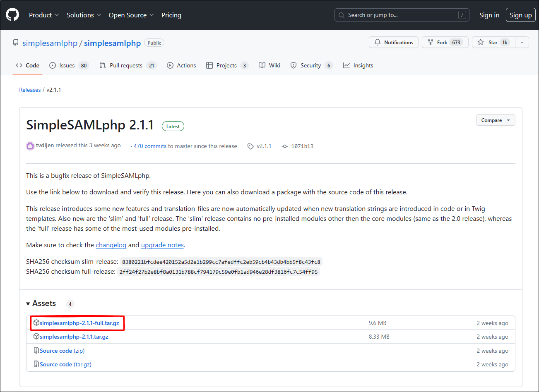Click the v2.1.1 tag icon
539x392 pixels.
[x=250, y=146]
